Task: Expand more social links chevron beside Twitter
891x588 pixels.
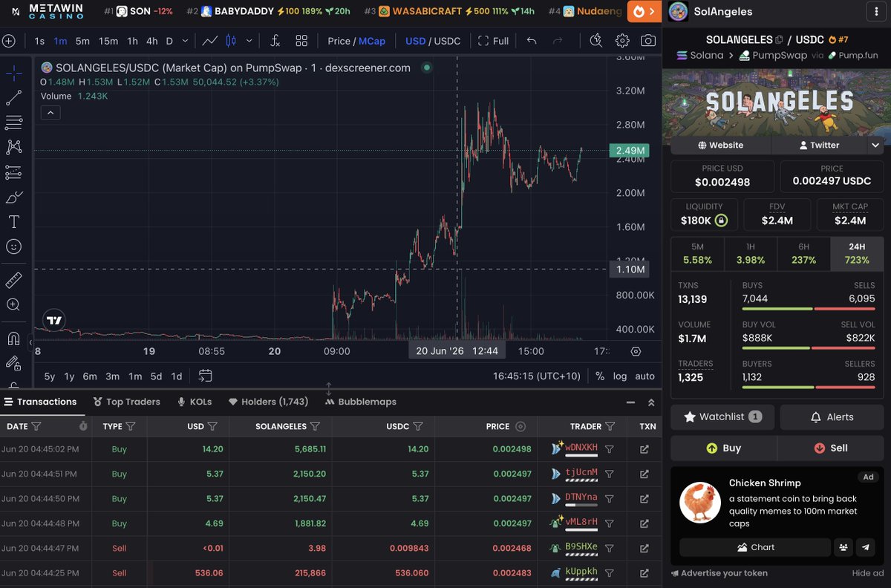Action: (x=876, y=145)
